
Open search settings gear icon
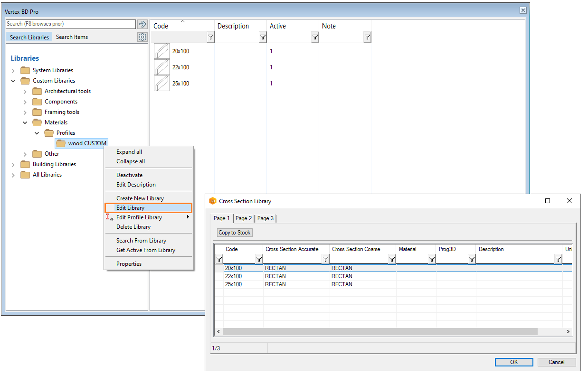[142, 37]
